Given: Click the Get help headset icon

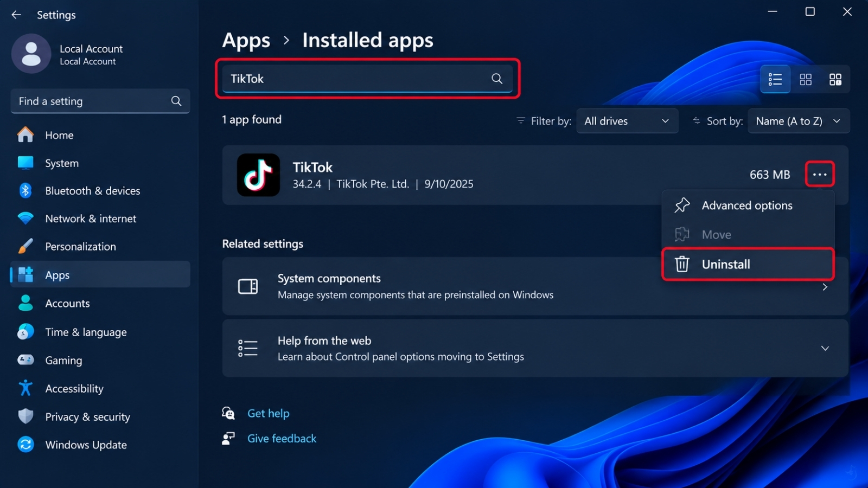Looking at the screenshot, I should 228,413.
